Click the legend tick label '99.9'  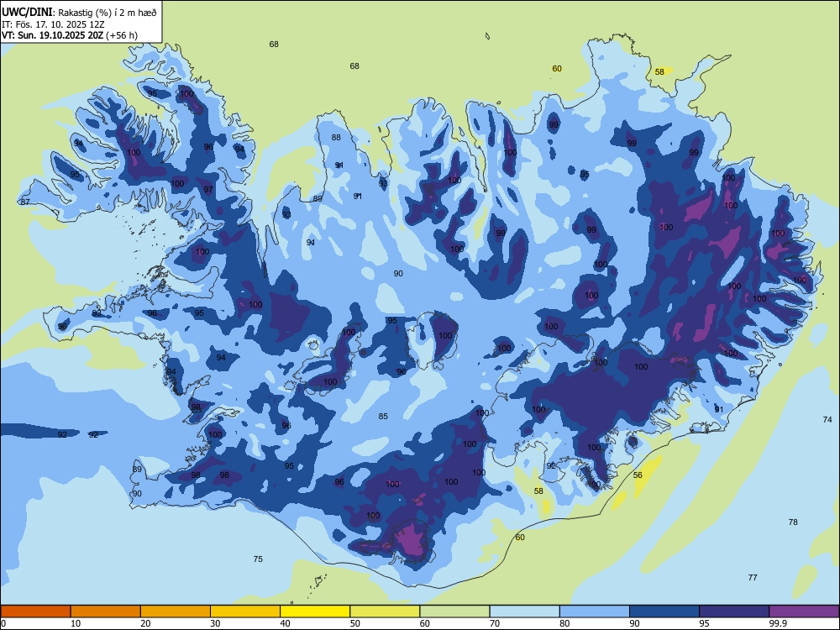(777, 623)
